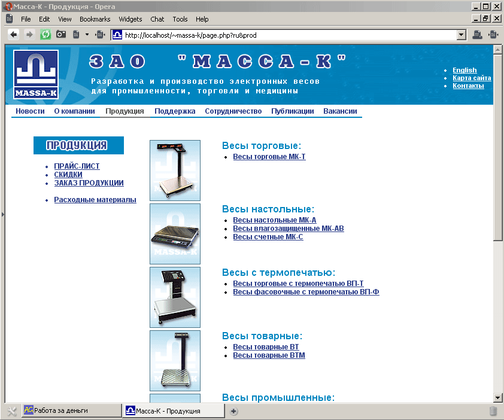Open a new tab with the plus button
This screenshot has width=504, height=420.
click(x=233, y=411)
